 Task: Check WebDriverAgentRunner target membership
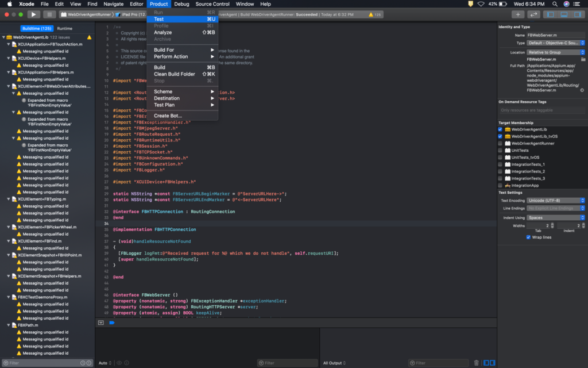coord(500,143)
